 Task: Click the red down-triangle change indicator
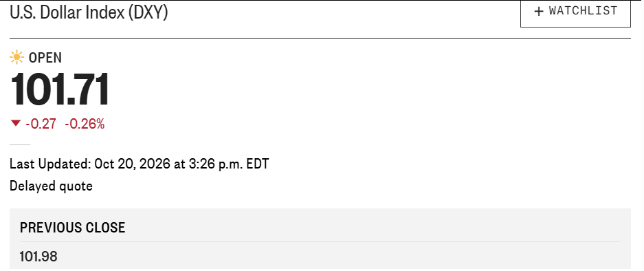pyautogui.click(x=16, y=123)
